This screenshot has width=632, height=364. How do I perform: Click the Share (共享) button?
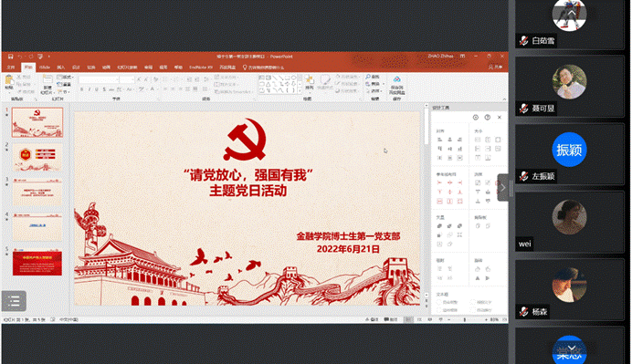tap(495, 67)
